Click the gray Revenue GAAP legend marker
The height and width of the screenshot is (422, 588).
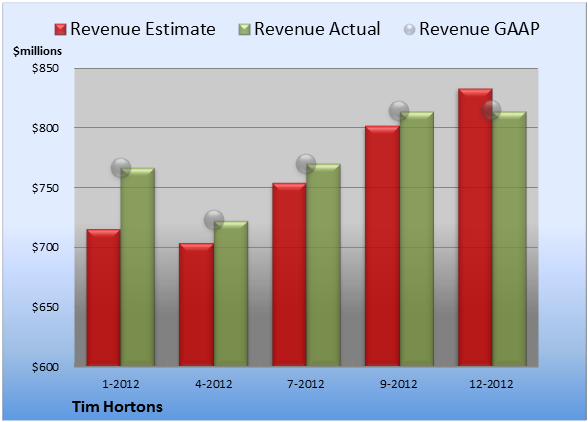tap(410, 30)
